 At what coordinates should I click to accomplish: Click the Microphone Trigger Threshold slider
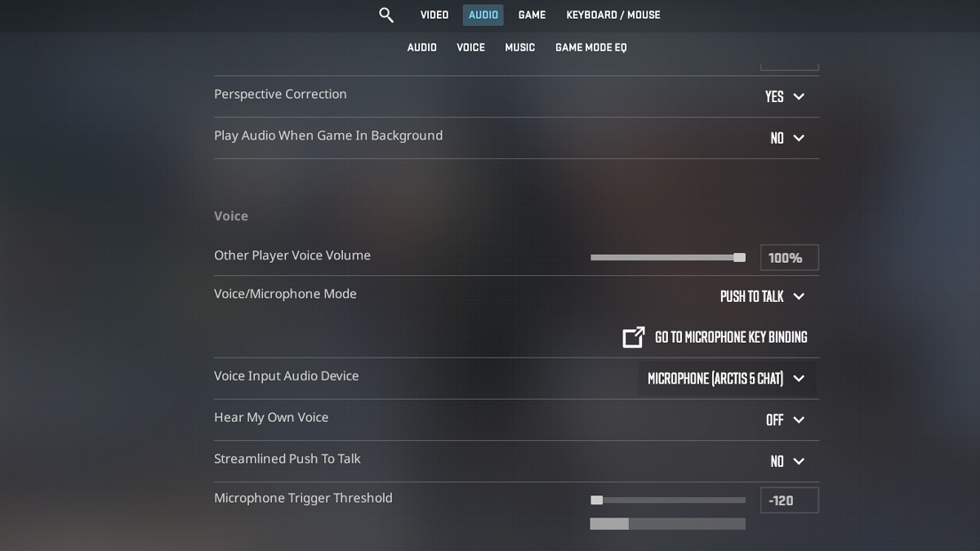point(667,500)
